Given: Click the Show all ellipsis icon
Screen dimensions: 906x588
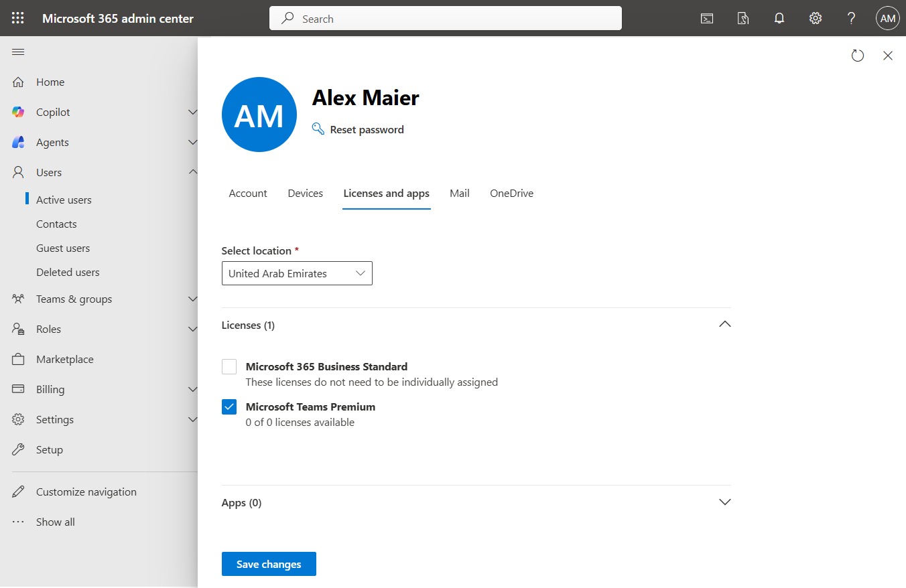Looking at the screenshot, I should coord(19,522).
